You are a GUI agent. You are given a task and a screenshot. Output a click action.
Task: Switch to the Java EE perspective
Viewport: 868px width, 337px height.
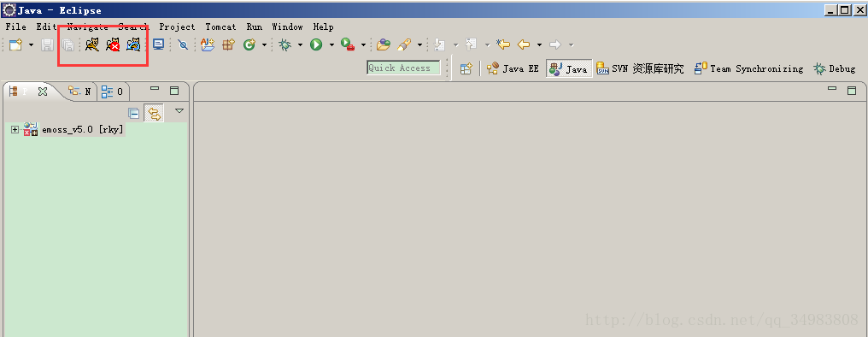tap(513, 68)
